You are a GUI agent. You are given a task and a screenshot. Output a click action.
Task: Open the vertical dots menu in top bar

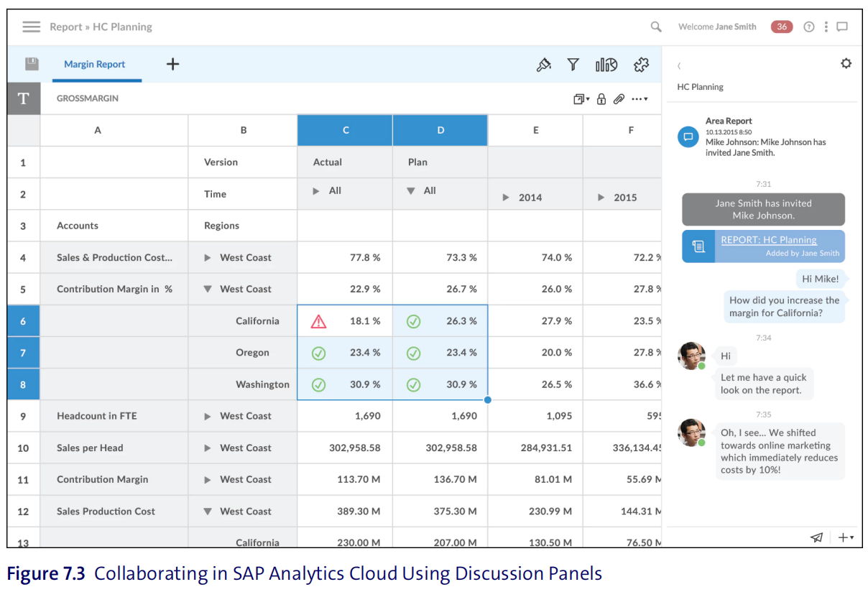tap(826, 27)
